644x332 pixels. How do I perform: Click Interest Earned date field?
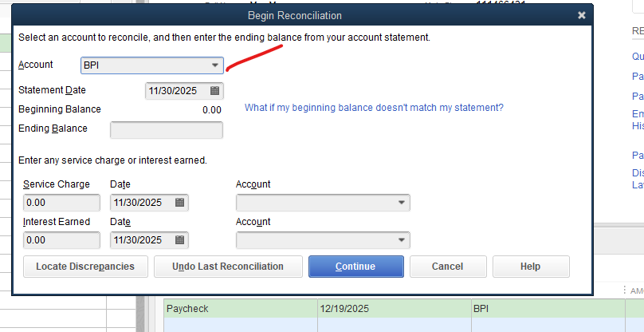(x=140, y=240)
